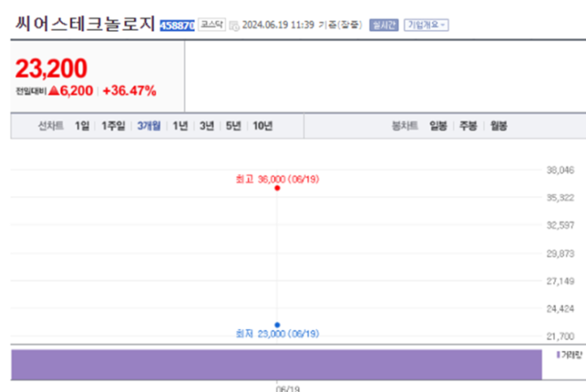586x392 pixels.
Task: Click the 최저 23,000 (06/19) label
Action: click(x=278, y=334)
